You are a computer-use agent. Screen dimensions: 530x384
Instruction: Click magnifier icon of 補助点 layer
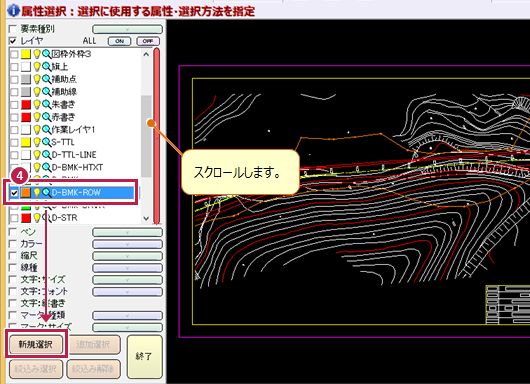[46, 79]
